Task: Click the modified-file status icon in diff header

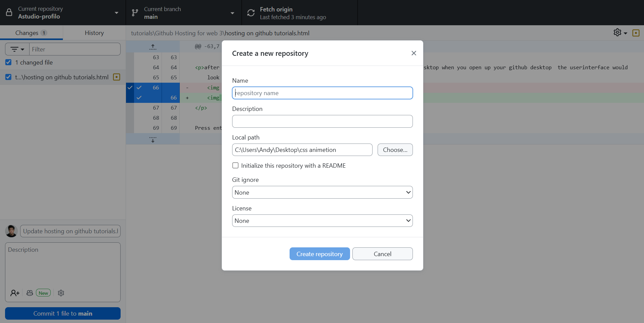Action: click(636, 33)
